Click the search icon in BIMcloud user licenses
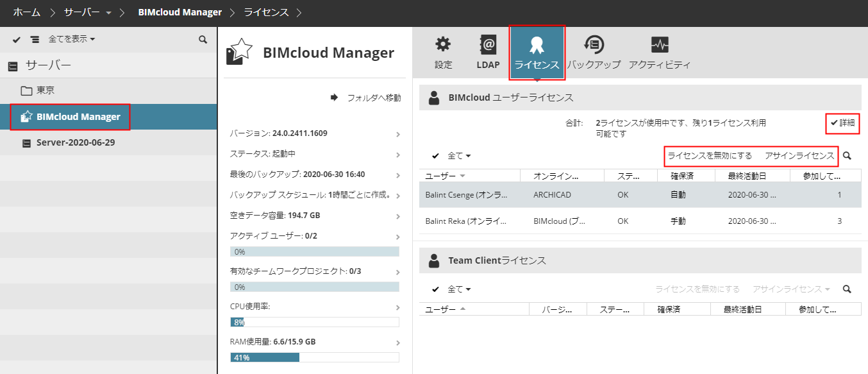 point(847,156)
